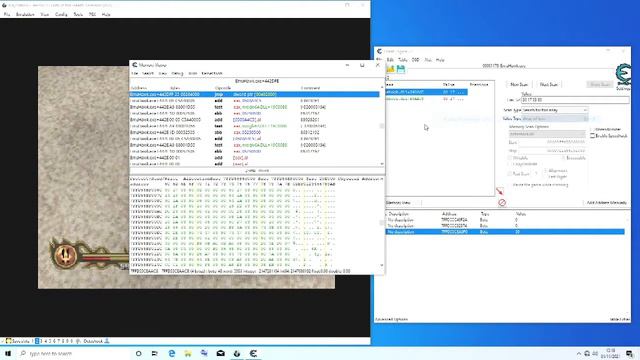Click the disassembler scrollbar up arrow
Viewport: 640px width, 360px height.
[x=382, y=87]
